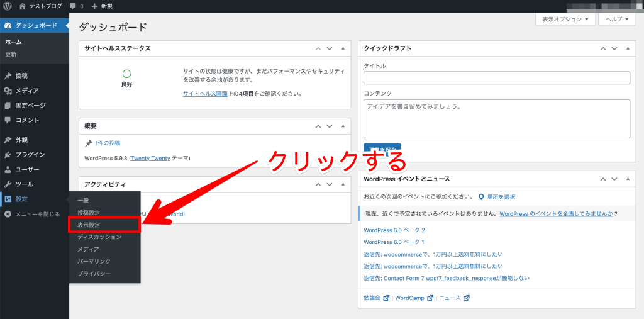
Task: Open the 表示オプション dropdown
Action: [x=565, y=20]
